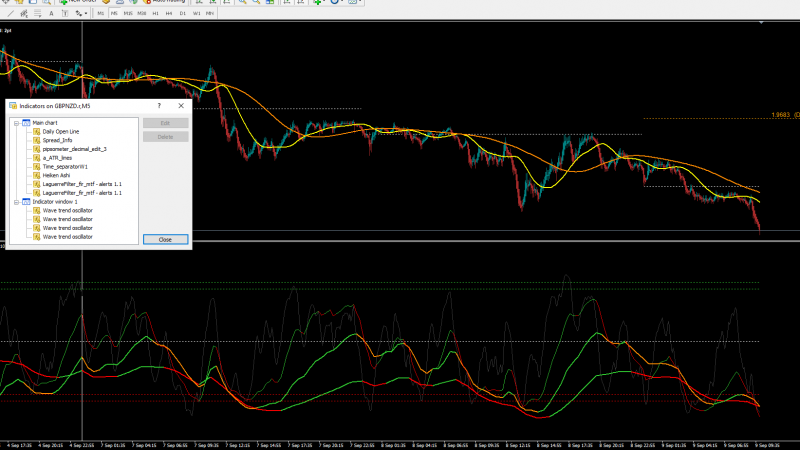800x450 pixels.
Task: Click the Time_separatorW1 indicator icon
Action: (x=37, y=167)
